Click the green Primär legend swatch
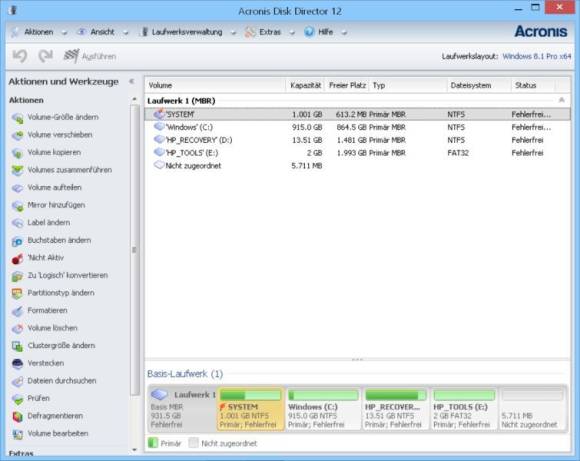 (x=153, y=443)
